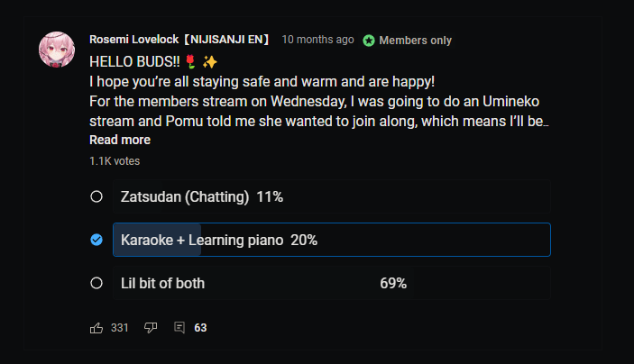This screenshot has height=364, width=634.
Task: Click the 331 likes count
Action: [120, 328]
